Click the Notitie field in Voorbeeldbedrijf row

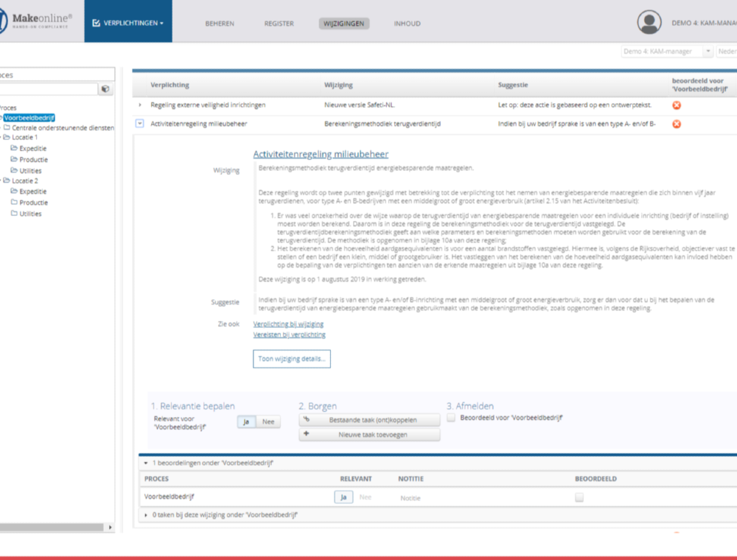point(411,498)
